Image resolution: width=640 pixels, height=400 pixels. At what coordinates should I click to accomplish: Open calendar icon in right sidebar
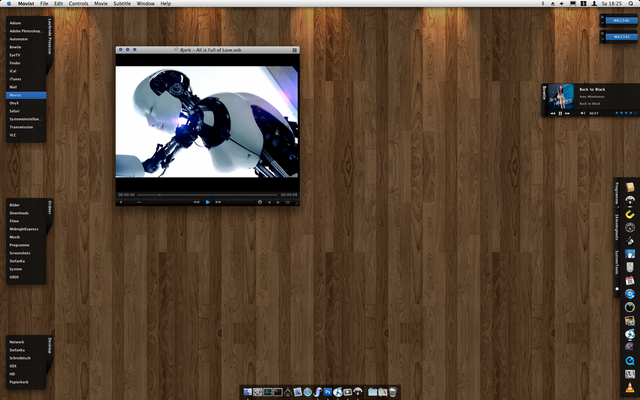tap(630, 280)
